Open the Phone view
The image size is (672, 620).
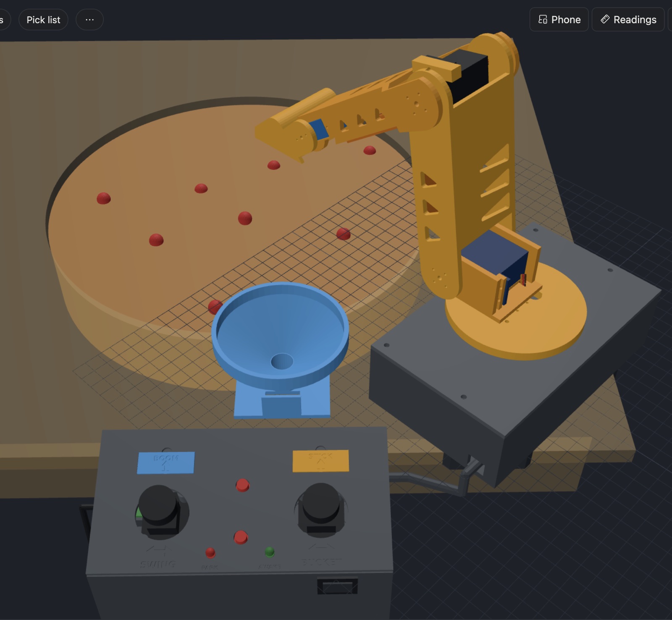coord(559,20)
